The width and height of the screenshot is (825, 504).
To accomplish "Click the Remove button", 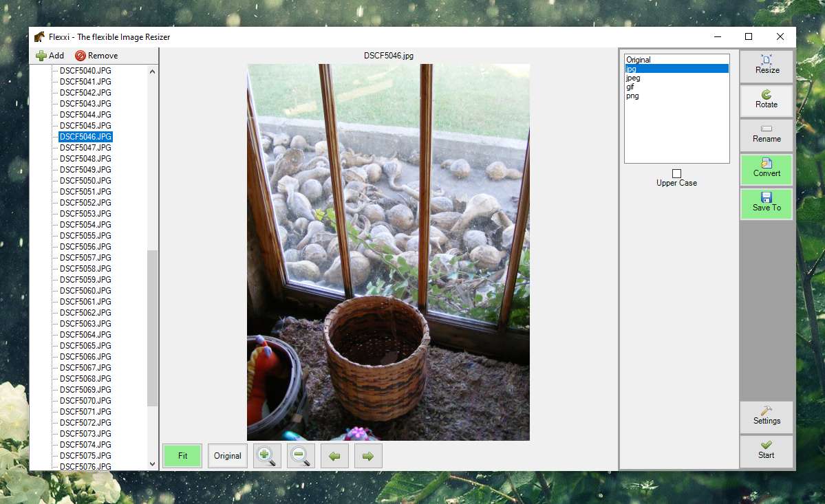I will pyautogui.click(x=96, y=56).
